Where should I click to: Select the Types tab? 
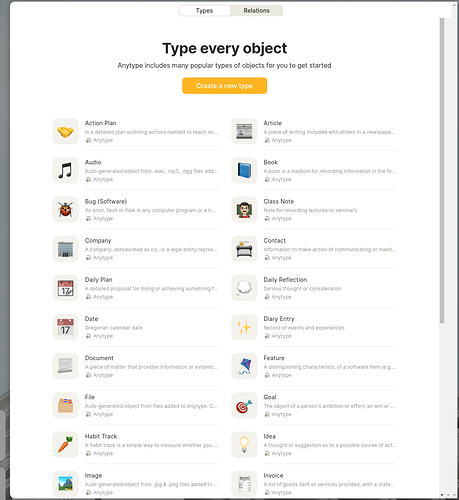point(204,11)
